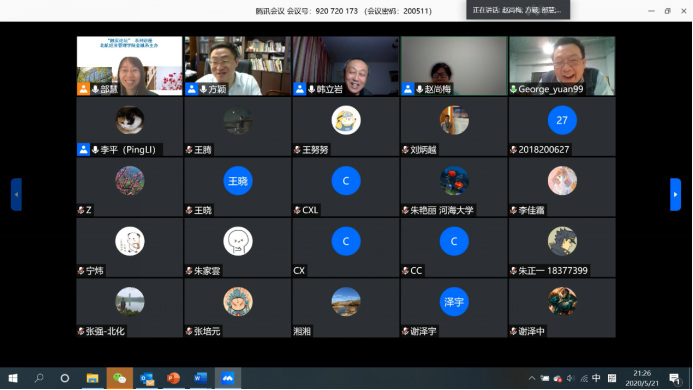Select the 韩立岩 video thumbnail
The height and width of the screenshot is (390, 693).
coord(346,66)
